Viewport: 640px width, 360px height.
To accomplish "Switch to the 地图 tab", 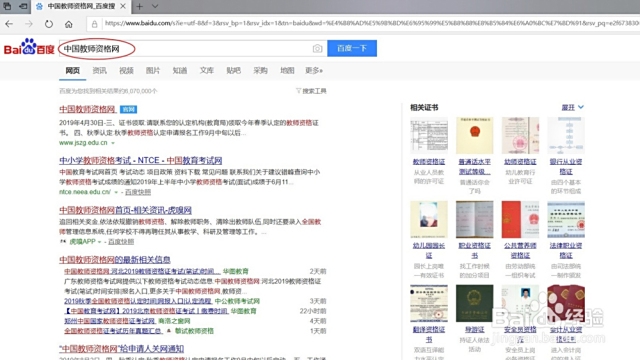I will tap(287, 71).
